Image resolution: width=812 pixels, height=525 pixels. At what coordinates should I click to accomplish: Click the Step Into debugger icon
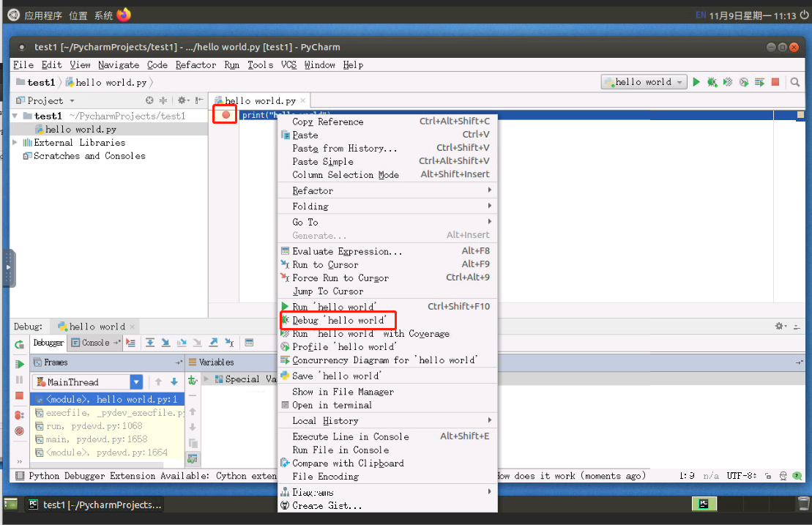click(x=165, y=343)
